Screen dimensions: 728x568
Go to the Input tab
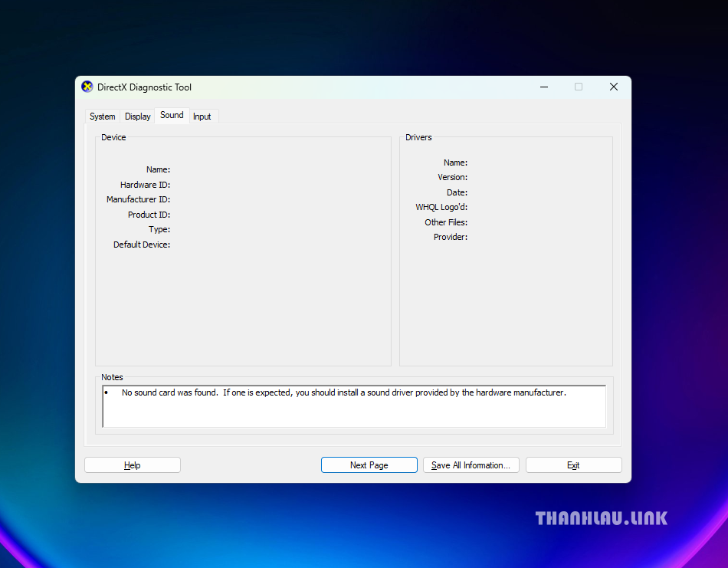[202, 116]
